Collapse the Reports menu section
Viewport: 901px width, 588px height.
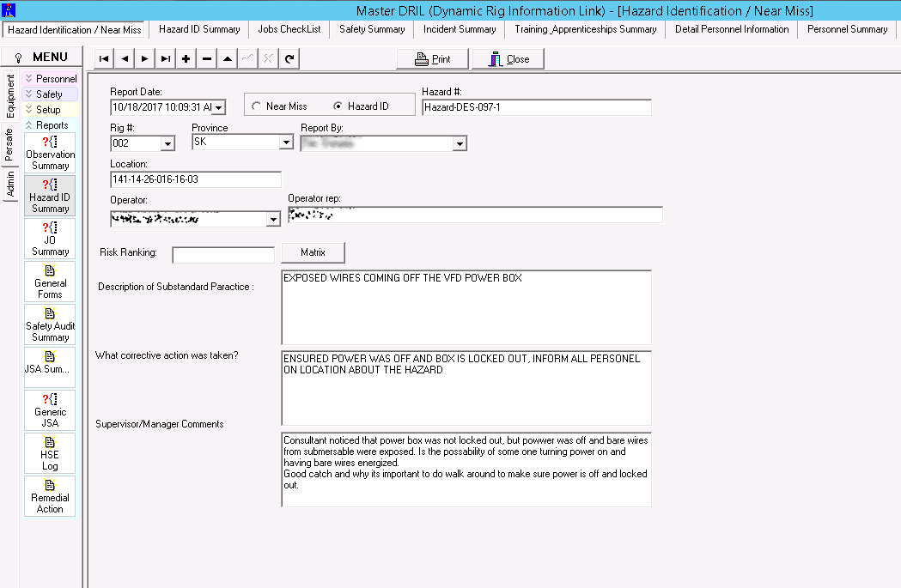pyautogui.click(x=50, y=125)
